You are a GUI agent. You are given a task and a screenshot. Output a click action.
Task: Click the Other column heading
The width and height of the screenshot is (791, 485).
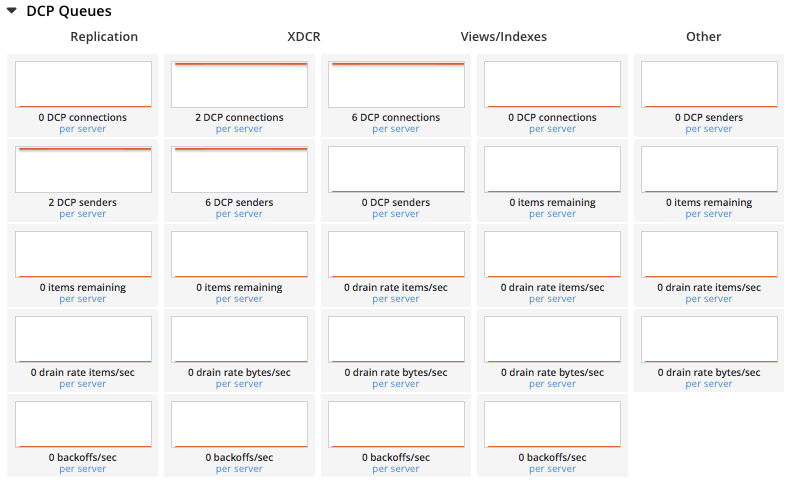(703, 37)
